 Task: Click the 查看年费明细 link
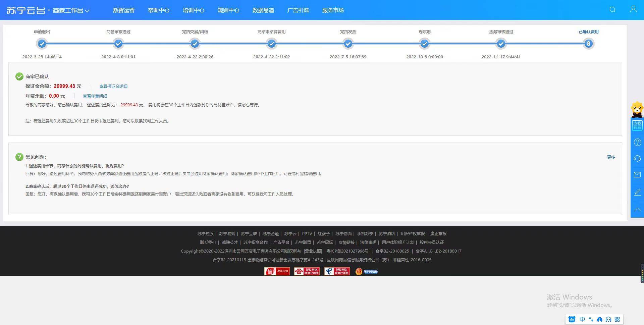coord(95,96)
